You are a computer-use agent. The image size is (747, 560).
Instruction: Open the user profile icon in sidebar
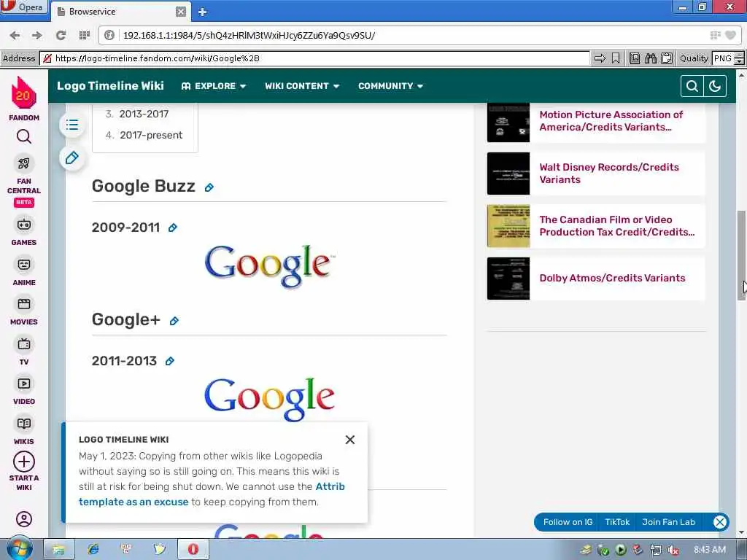[24, 519]
